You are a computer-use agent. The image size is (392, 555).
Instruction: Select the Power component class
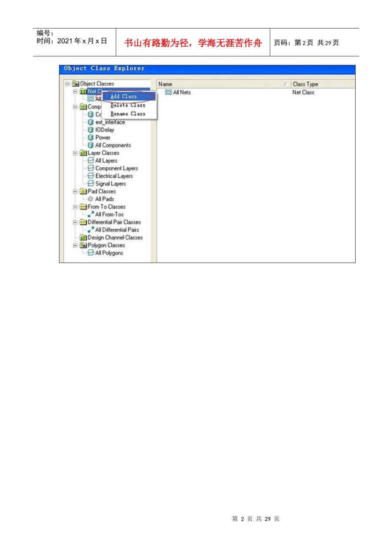(103, 138)
